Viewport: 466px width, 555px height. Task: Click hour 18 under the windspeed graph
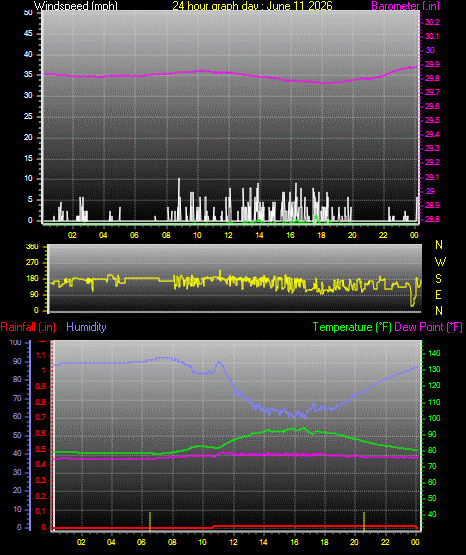point(321,235)
